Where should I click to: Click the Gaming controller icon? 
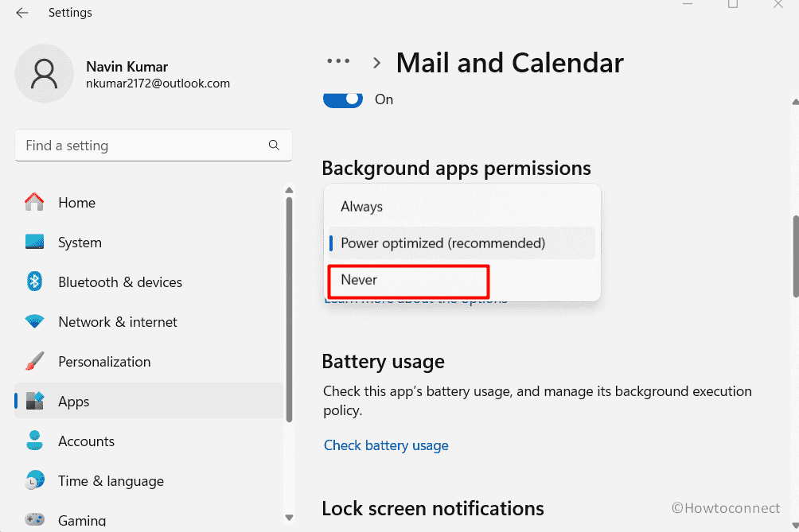tap(35, 519)
